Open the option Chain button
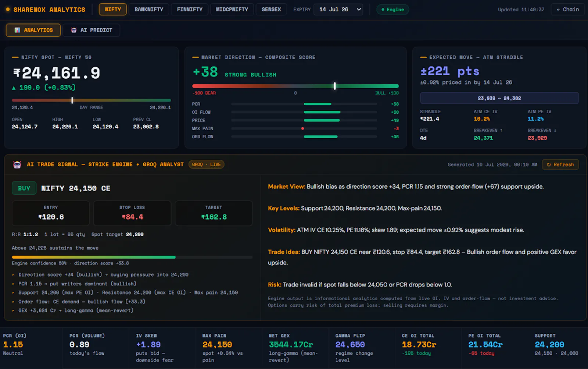Viewport: 588px width, 369px height. pyautogui.click(x=567, y=10)
